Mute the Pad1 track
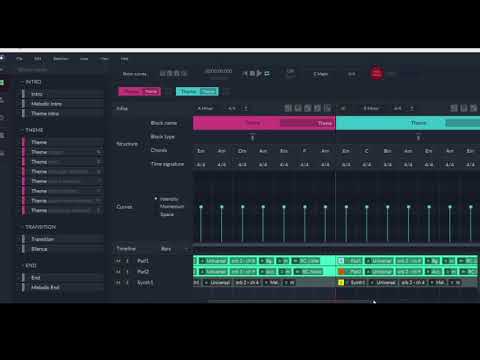The height and width of the screenshot is (360, 480). [118, 261]
